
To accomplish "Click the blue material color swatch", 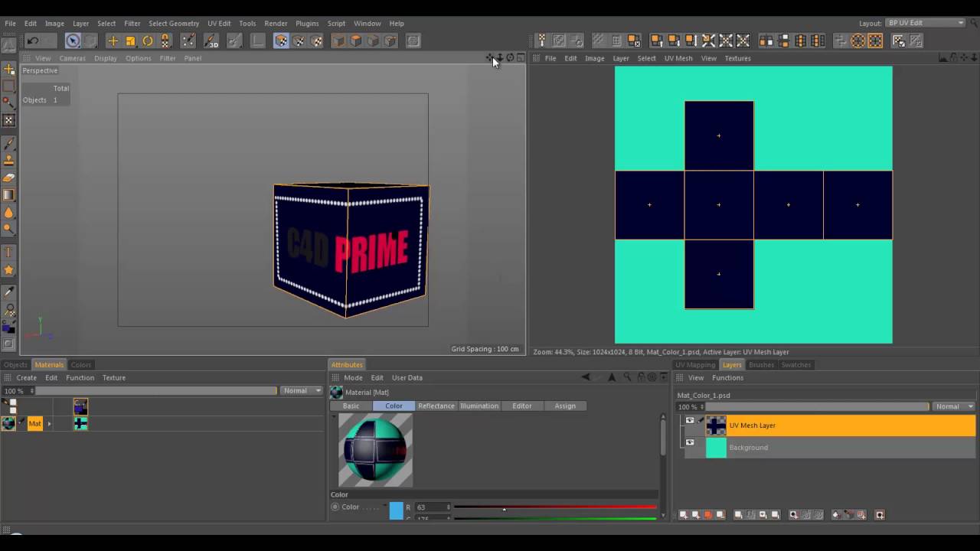I will pyautogui.click(x=396, y=511).
